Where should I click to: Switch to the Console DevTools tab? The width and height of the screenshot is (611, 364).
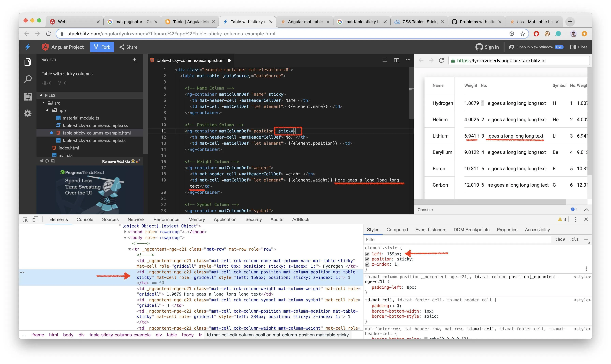pos(85,219)
